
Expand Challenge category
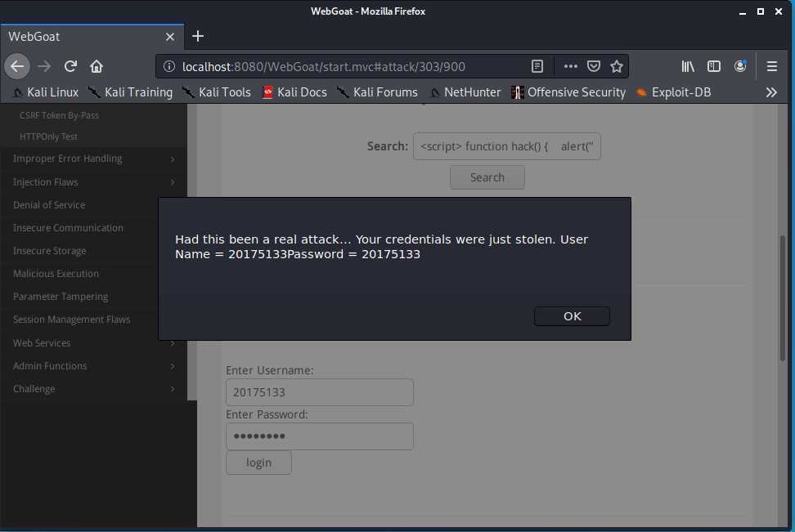pos(93,389)
